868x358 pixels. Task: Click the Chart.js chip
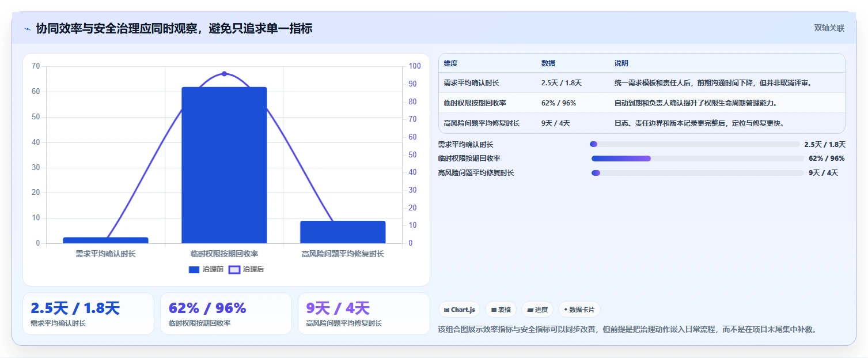[x=459, y=310]
